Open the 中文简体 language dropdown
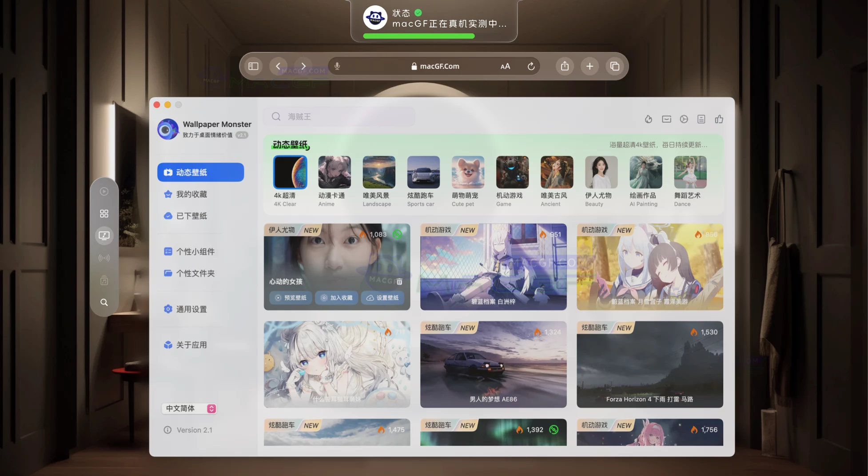The width and height of the screenshot is (868, 476). pos(191,408)
